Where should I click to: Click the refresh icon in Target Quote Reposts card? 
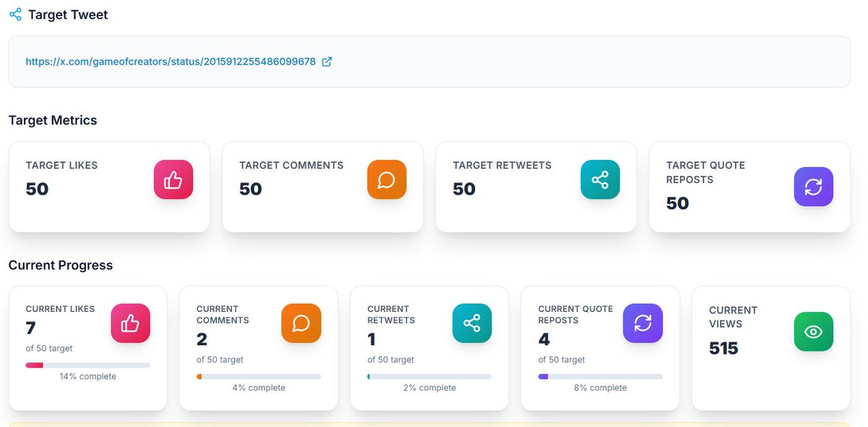point(814,187)
